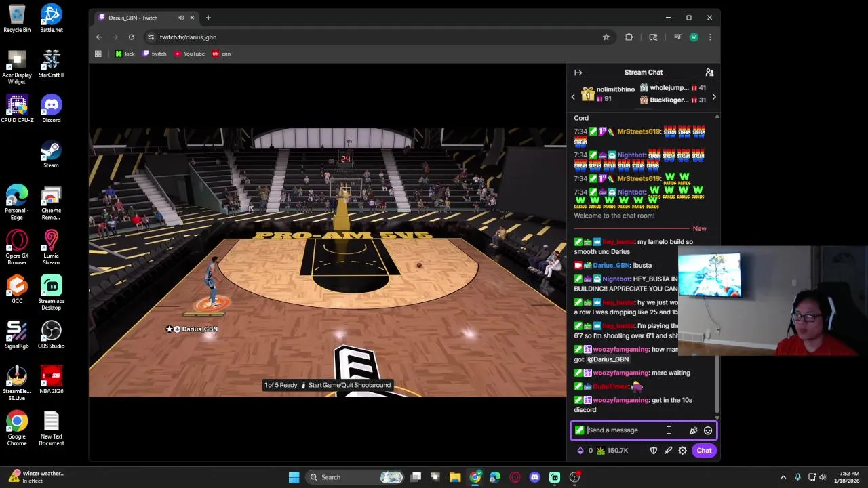Go back in the browser
Screen dimensions: 868x488
click(x=99, y=37)
